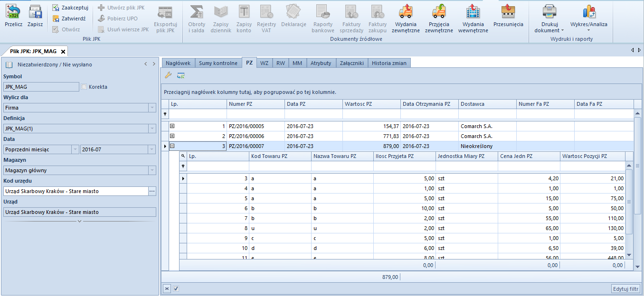Image resolution: width=644 pixels, height=296 pixels.
Task: Click the wrench settings icon above the grid
Action: coord(168,75)
